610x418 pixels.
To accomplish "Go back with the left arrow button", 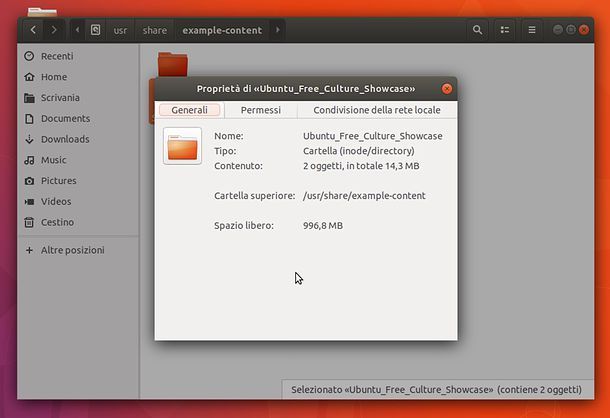I will click(x=33, y=30).
